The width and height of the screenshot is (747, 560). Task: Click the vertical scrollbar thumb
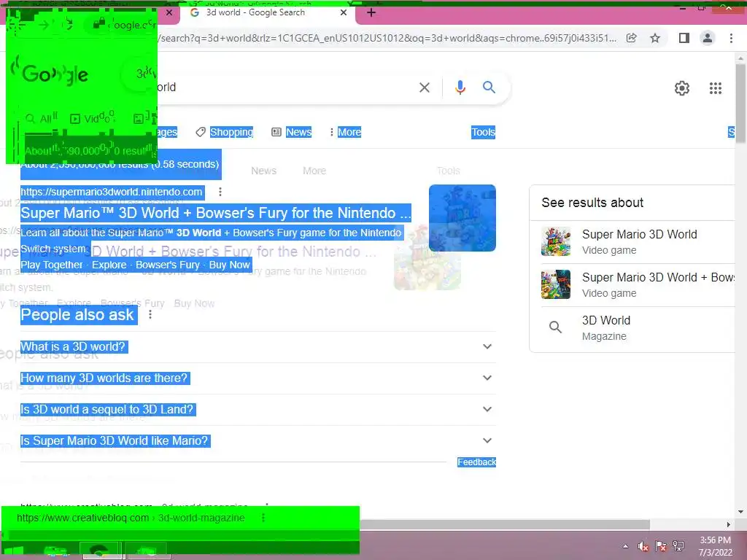pos(740,104)
